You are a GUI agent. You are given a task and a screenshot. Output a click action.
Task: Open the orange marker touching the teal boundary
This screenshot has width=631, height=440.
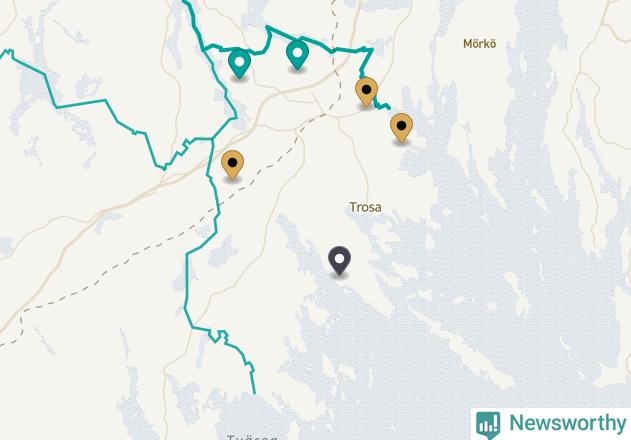click(x=366, y=91)
